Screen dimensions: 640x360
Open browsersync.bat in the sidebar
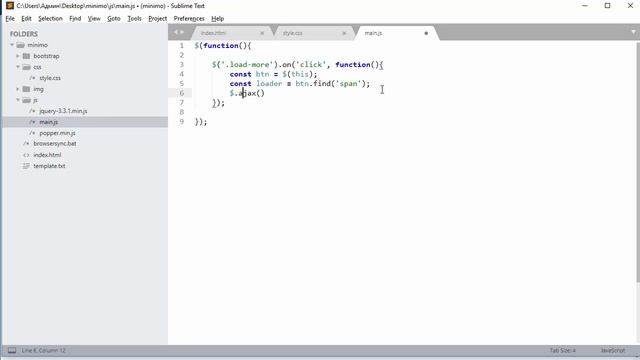pyautogui.click(x=55, y=144)
